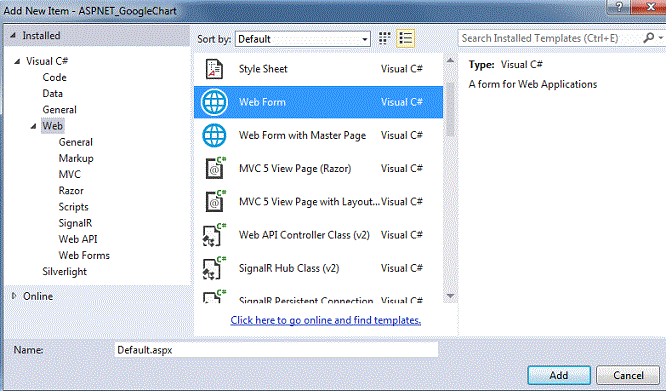Switch to small icons grid view
Viewport: 666px width, 391px height.
pyautogui.click(x=384, y=38)
